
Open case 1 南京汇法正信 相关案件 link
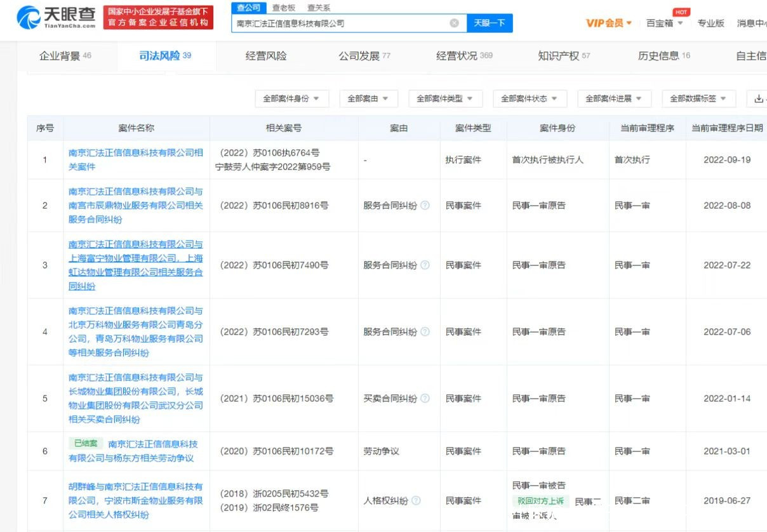point(135,159)
